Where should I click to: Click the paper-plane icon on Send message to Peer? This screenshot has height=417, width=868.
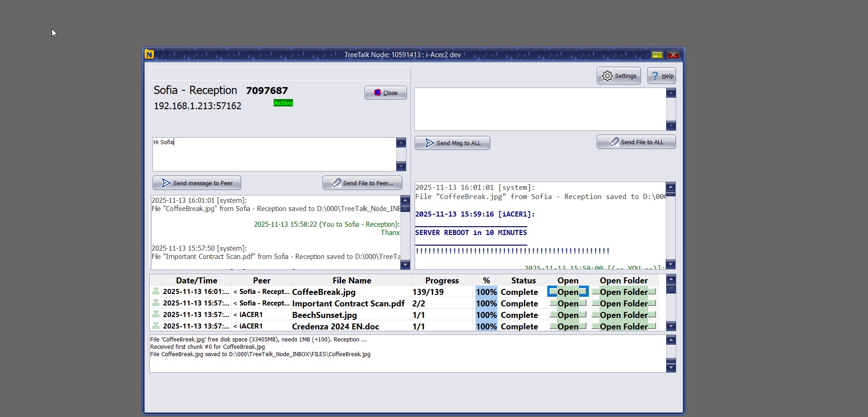point(166,182)
